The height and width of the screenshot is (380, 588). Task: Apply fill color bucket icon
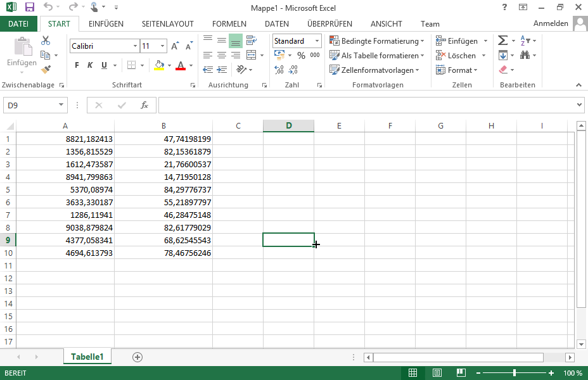point(159,65)
